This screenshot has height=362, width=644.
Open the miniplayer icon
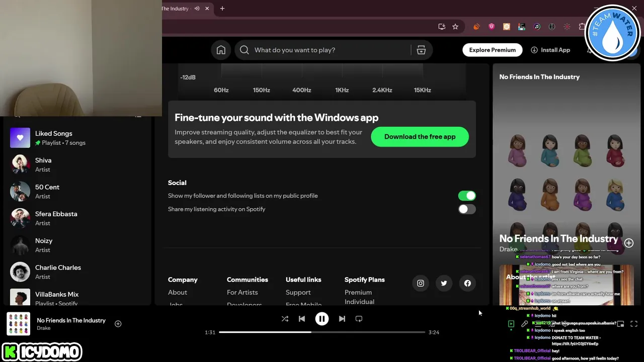620,324
